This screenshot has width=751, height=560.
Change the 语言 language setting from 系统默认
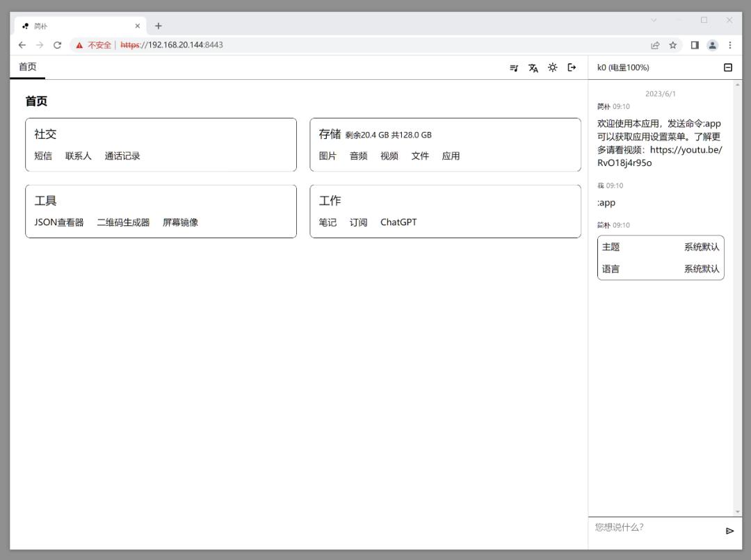pos(700,269)
